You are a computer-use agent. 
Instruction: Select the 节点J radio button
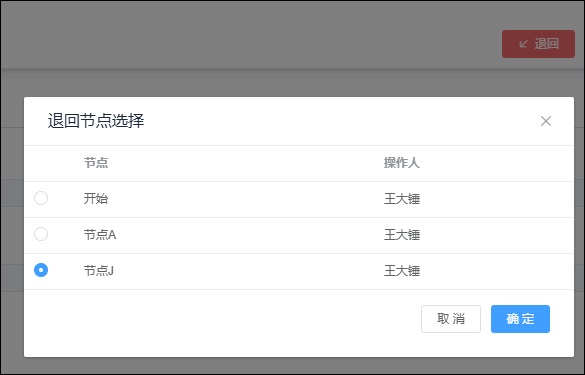pos(41,270)
